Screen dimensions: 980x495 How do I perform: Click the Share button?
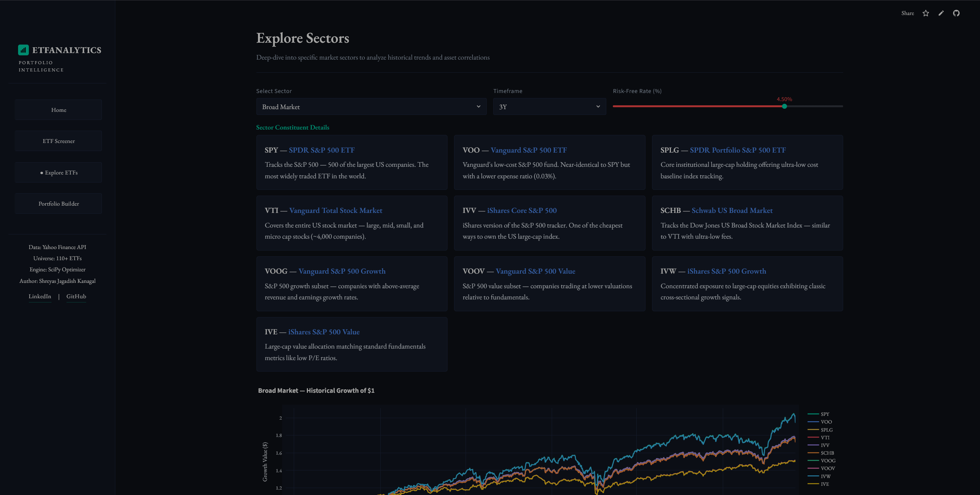(x=907, y=13)
